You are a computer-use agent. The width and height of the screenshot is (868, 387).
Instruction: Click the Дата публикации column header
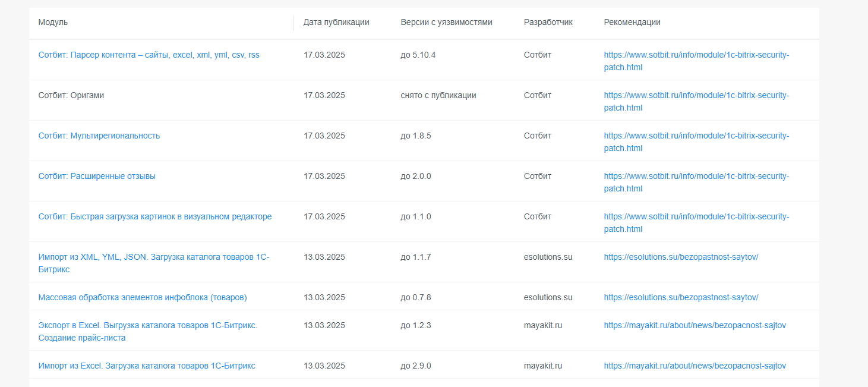click(336, 22)
